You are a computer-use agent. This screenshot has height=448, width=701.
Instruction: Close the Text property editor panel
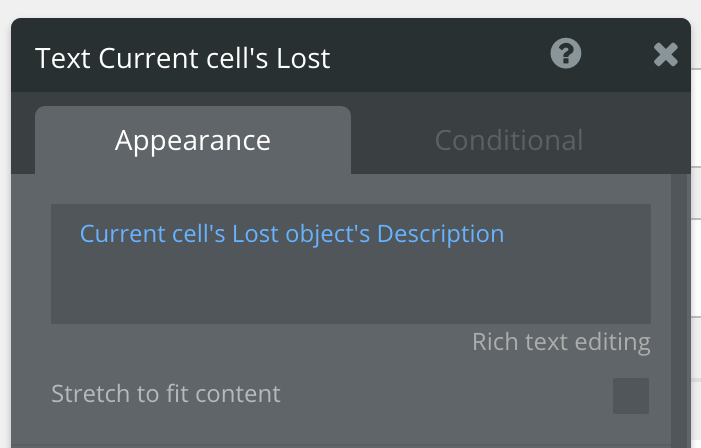click(x=665, y=55)
